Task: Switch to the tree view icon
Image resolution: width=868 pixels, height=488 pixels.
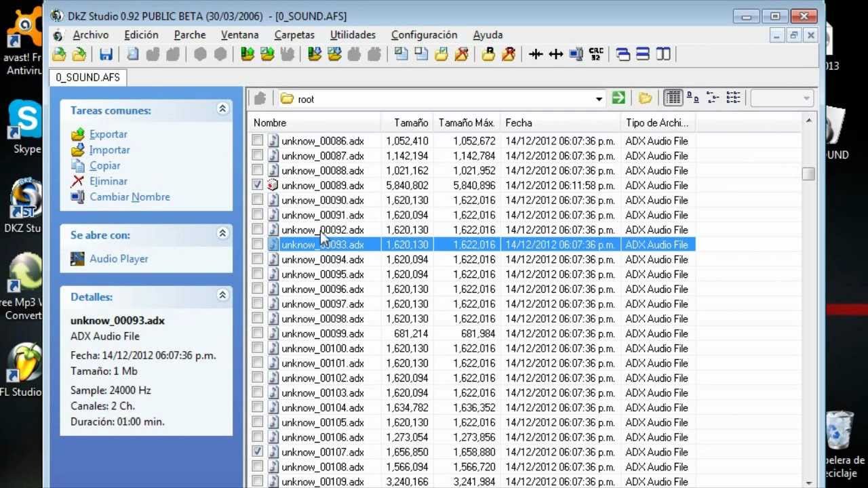Action: (x=713, y=98)
